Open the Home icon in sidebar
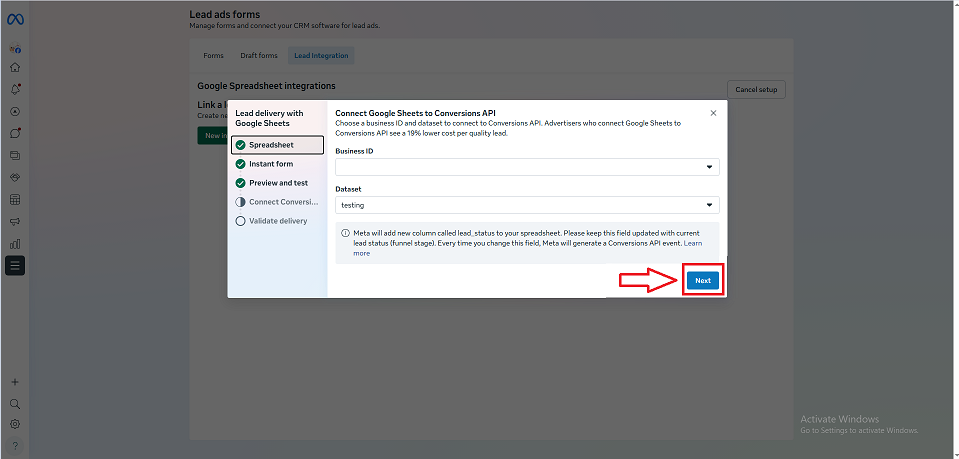Screen dimensions: 959x459 tap(15, 68)
